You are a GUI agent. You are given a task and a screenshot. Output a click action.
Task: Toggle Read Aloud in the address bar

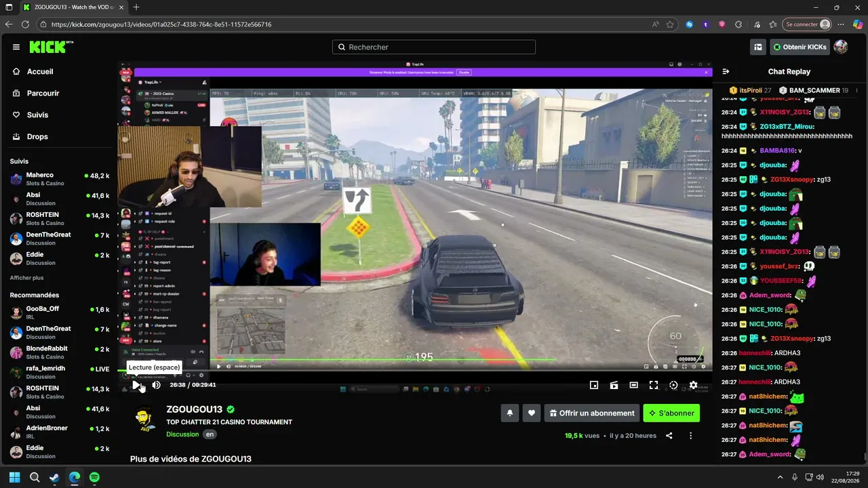point(655,24)
